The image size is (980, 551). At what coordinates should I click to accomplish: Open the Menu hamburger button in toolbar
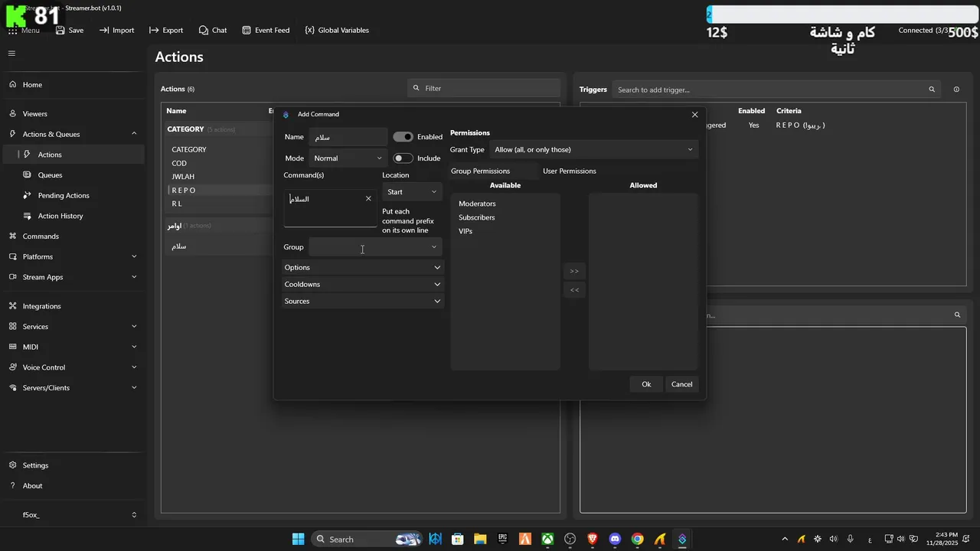[x=24, y=30]
